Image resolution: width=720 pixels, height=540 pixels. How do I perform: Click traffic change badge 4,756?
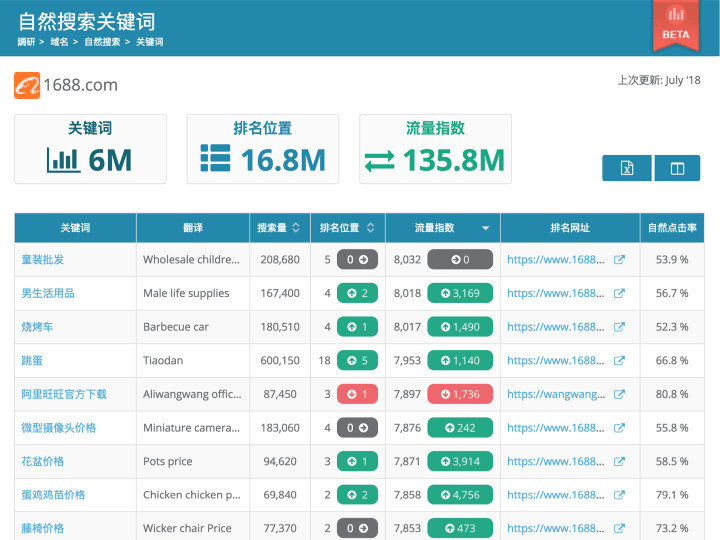pos(460,495)
